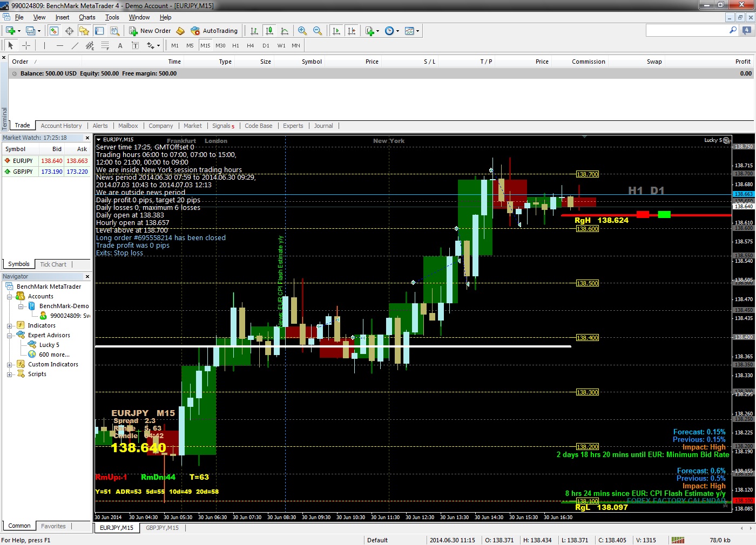The width and height of the screenshot is (756, 545).
Task: Switch to H1 timeframe
Action: click(x=235, y=45)
